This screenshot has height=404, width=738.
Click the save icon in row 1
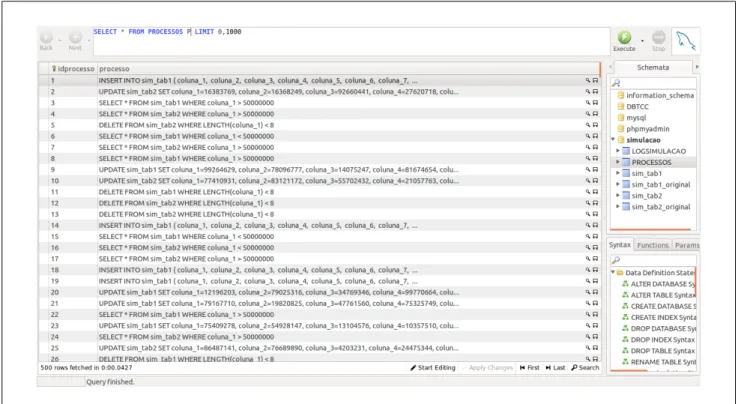point(595,81)
